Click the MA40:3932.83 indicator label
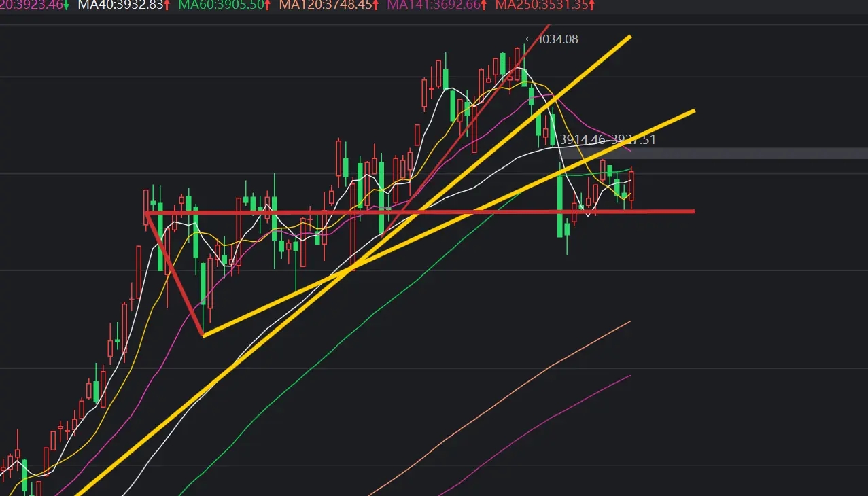 pos(124,5)
